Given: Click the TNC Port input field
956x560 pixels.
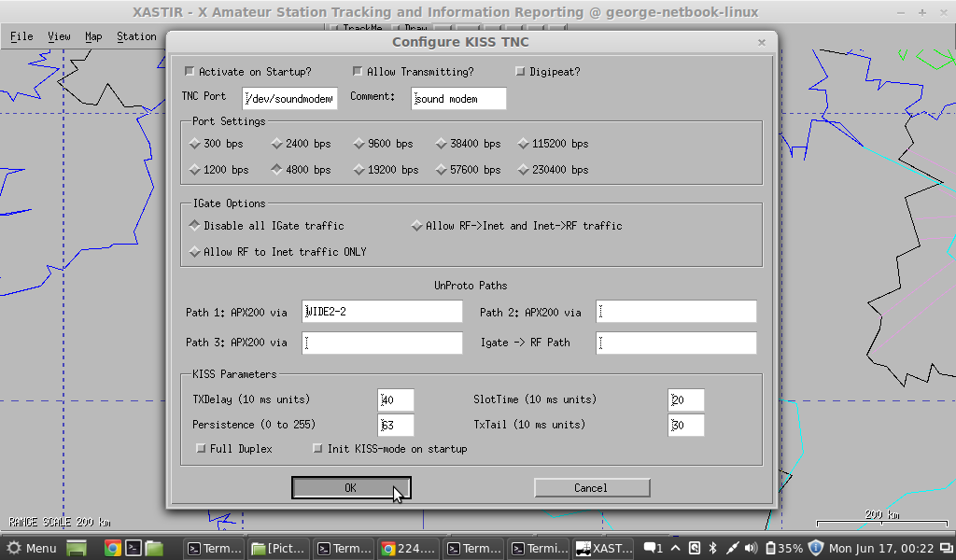Looking at the screenshot, I should [289, 99].
